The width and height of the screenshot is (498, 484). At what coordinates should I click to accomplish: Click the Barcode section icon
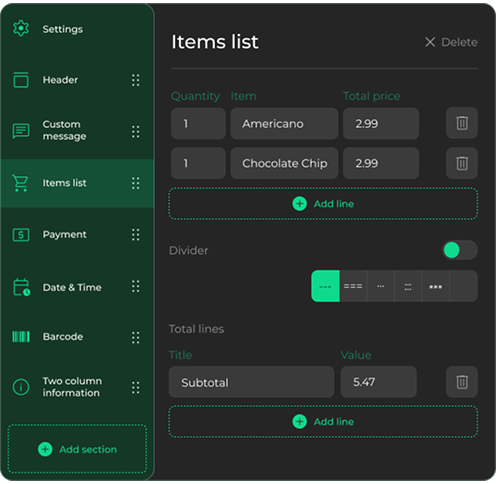(21, 337)
